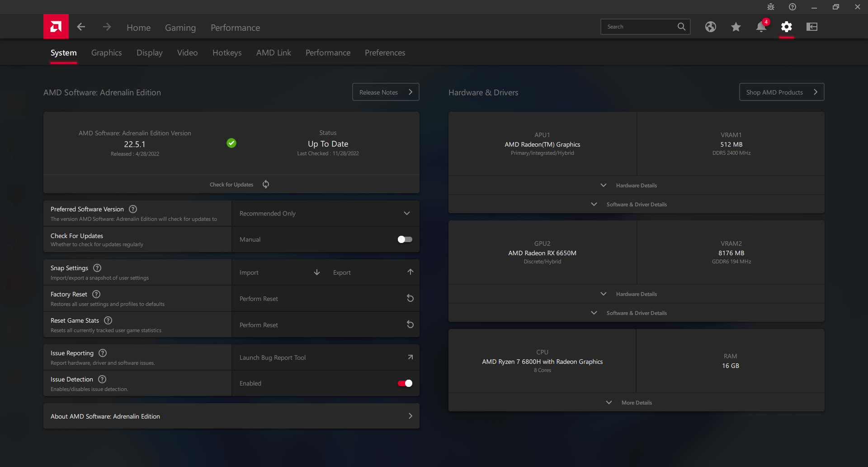
Task: Go back with the left arrow
Action: pyautogui.click(x=81, y=27)
